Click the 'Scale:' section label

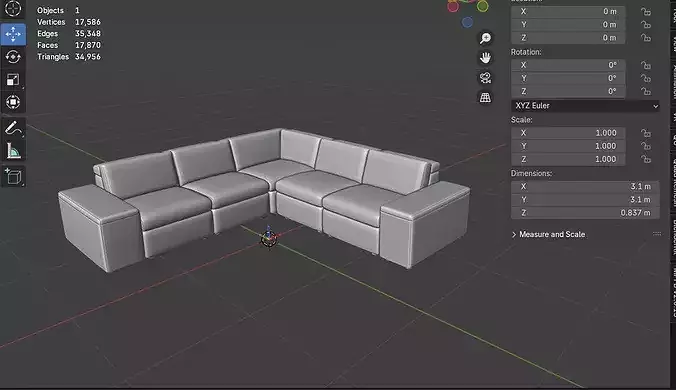click(x=522, y=120)
